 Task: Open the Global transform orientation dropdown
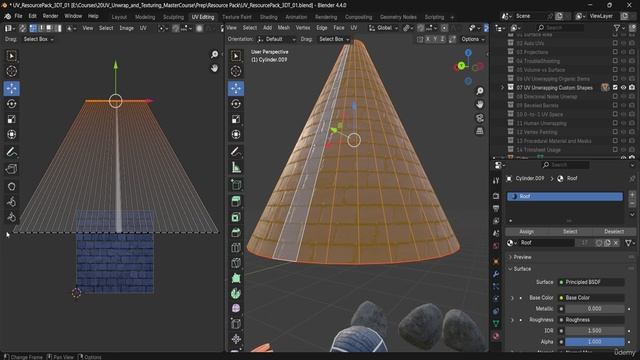[383, 28]
